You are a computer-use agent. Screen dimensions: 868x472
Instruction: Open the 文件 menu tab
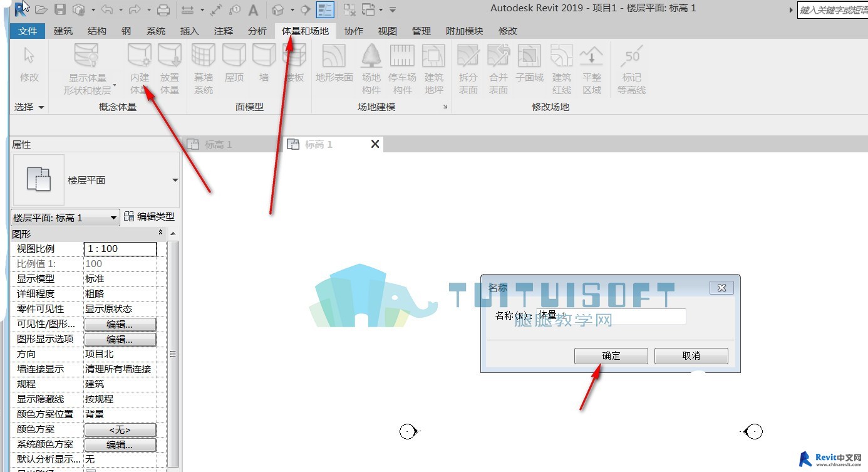[28, 31]
